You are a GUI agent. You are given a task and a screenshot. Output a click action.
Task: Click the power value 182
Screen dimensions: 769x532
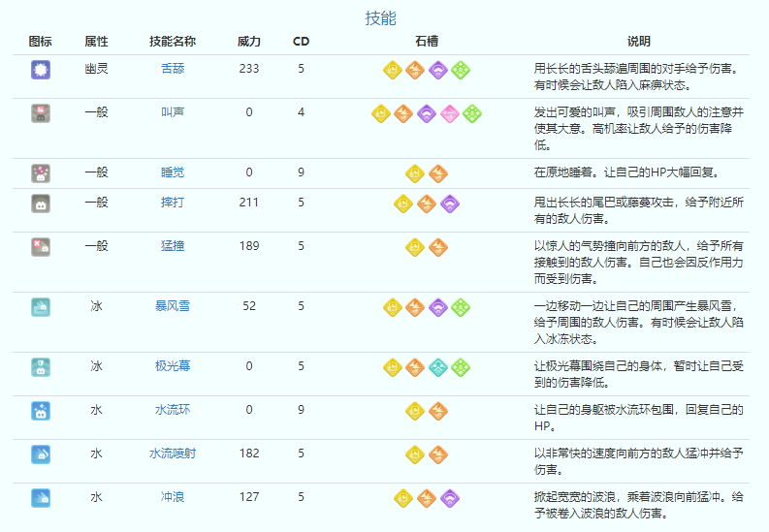249,454
